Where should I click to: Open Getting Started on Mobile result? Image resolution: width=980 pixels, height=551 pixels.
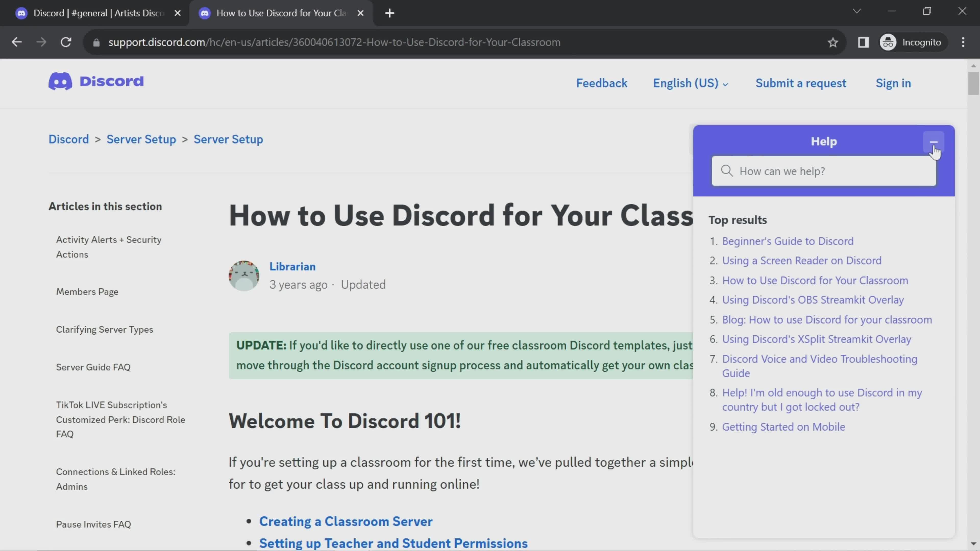pos(783,427)
